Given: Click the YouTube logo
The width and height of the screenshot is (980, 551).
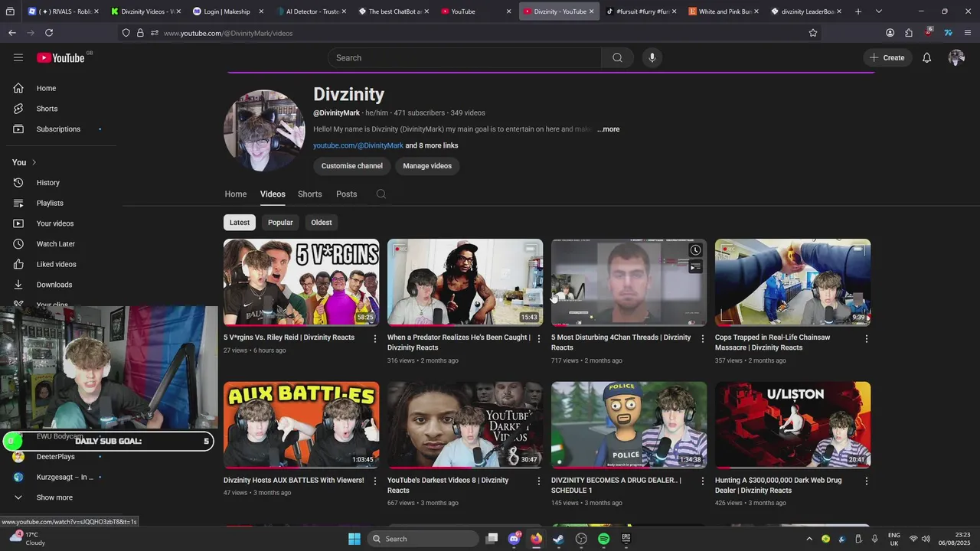Looking at the screenshot, I should 60,57.
